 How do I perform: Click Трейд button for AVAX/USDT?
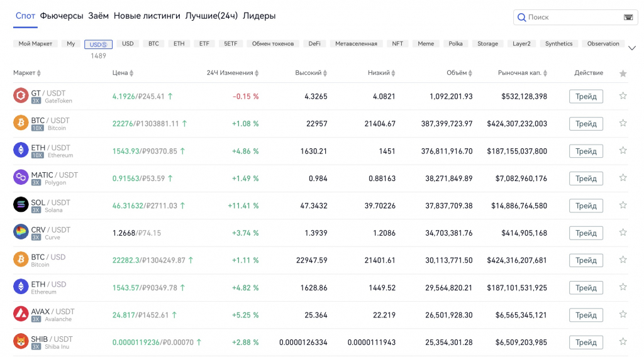pyautogui.click(x=586, y=315)
